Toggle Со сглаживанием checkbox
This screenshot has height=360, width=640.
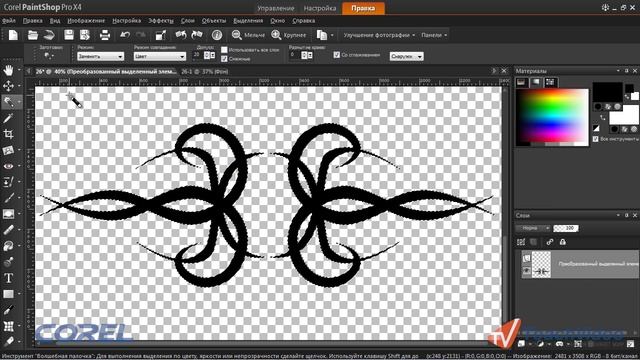(336, 55)
